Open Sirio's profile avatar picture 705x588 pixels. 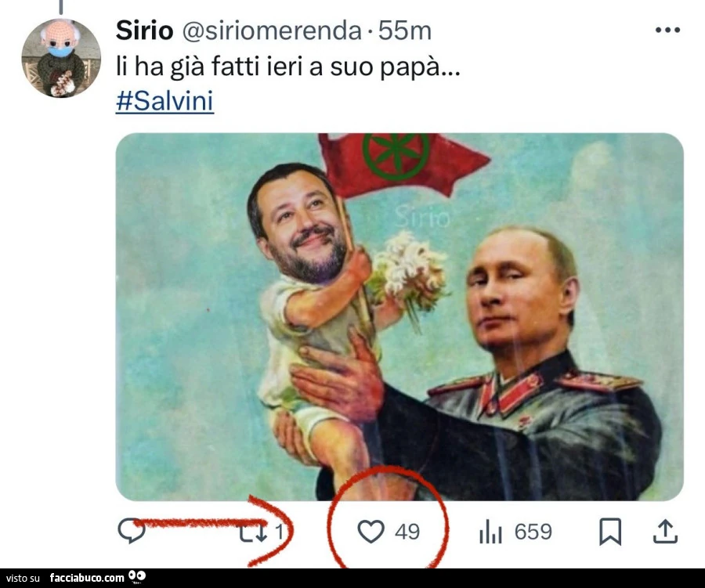click(x=61, y=59)
